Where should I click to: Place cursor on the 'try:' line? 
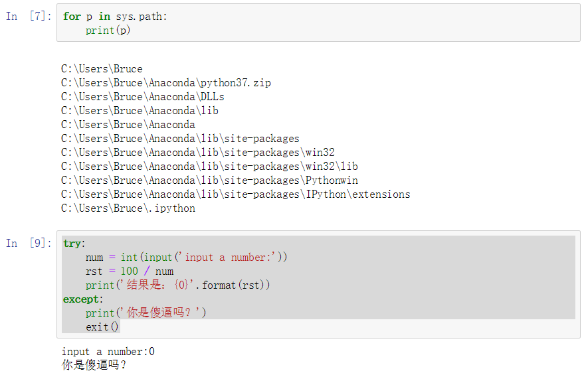click(74, 244)
